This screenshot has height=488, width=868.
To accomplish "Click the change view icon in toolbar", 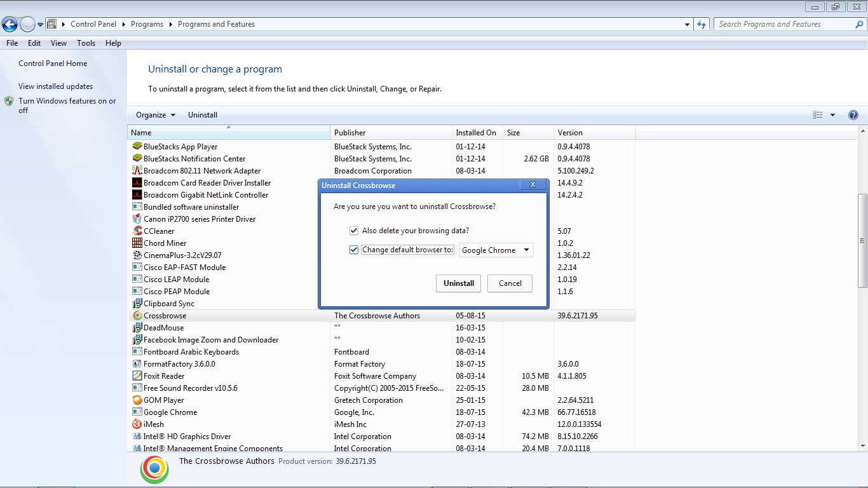I will [x=818, y=115].
